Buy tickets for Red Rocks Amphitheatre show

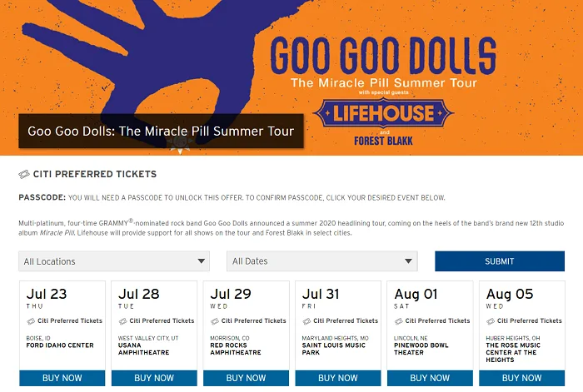[247, 378]
